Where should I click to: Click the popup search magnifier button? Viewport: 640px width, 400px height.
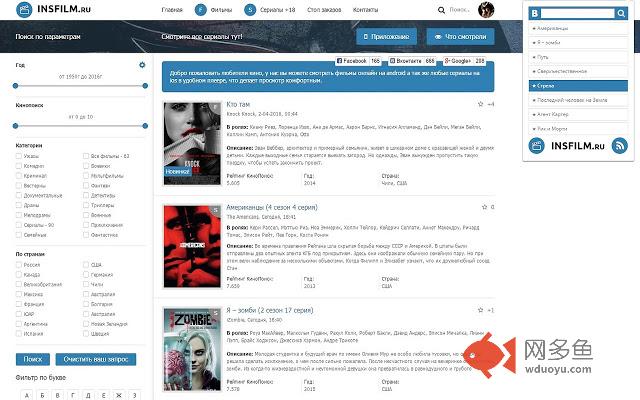[621, 13]
